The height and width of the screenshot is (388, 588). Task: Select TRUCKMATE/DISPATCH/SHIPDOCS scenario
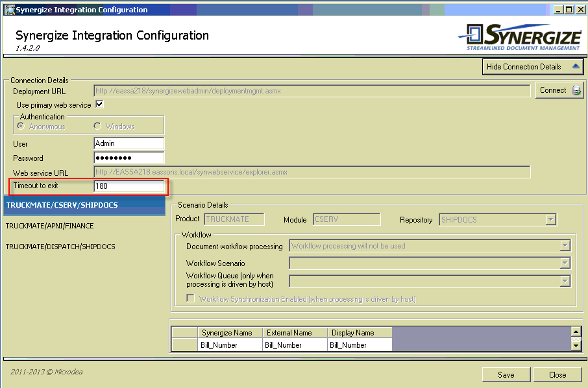click(60, 247)
